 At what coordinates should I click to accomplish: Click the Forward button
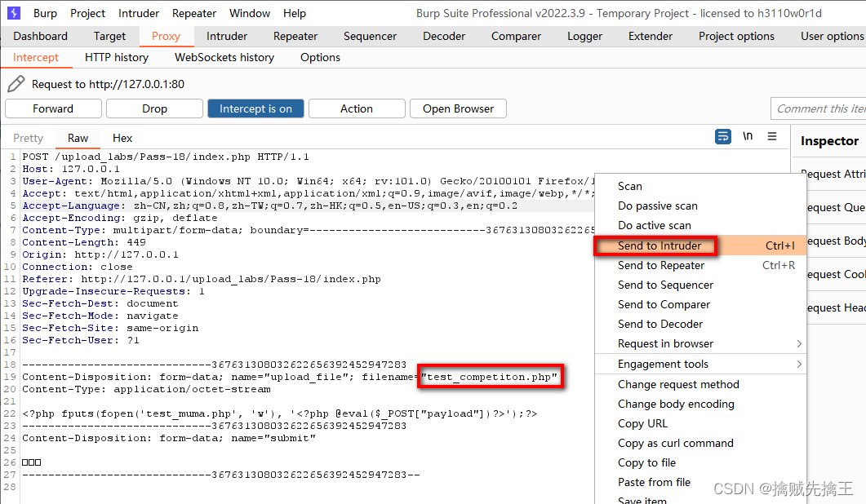(53, 108)
